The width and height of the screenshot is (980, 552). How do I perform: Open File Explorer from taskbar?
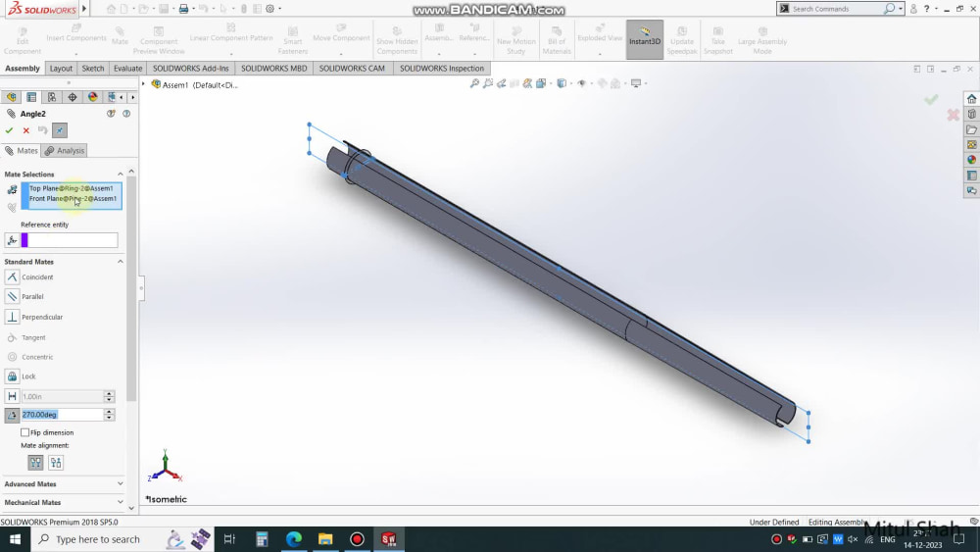(x=325, y=539)
